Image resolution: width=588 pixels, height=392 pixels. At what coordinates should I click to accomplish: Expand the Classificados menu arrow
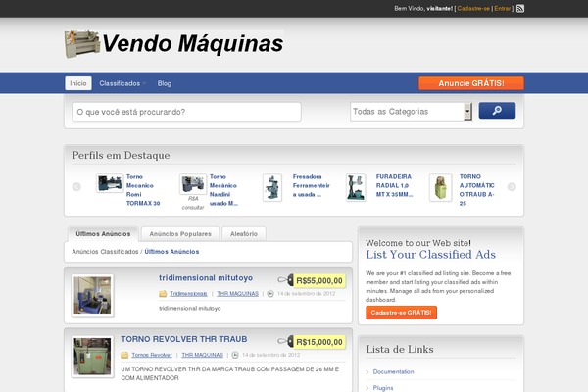coord(144,83)
